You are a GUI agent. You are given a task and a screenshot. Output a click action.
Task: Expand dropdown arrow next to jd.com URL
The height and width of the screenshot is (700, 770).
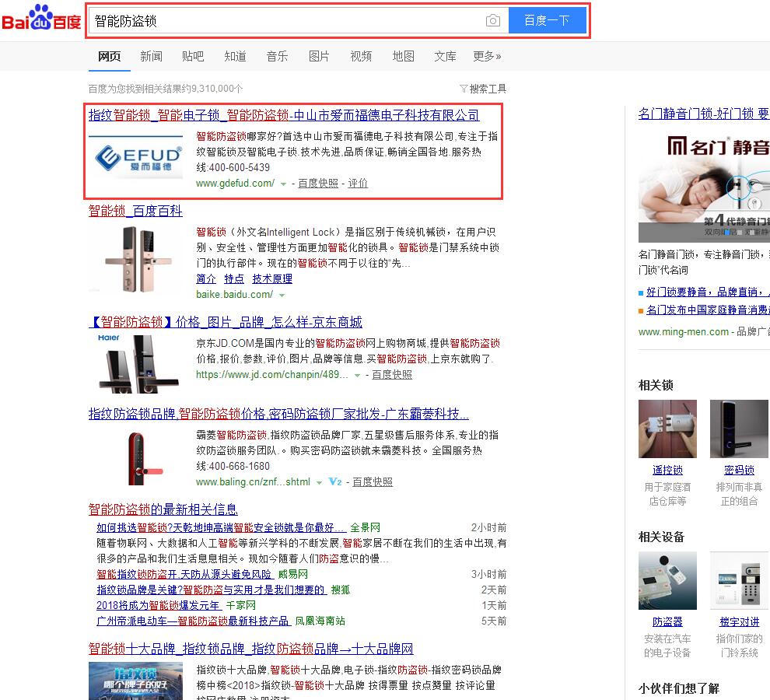(x=358, y=375)
